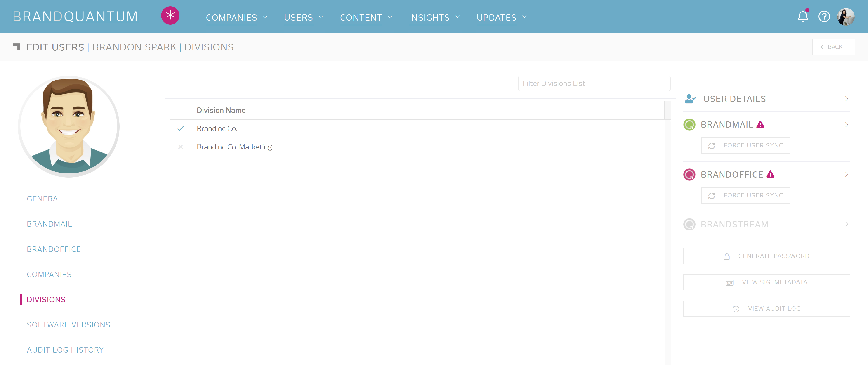Viewport: 868px width, 365px height.
Task: Uncheck the BrandInc Co. division checkmark
Action: 181,128
